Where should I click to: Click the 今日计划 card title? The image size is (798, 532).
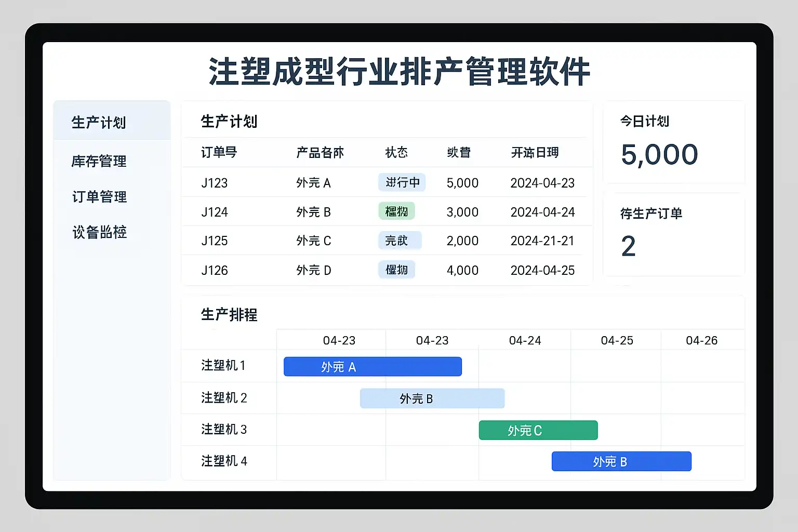(x=645, y=121)
